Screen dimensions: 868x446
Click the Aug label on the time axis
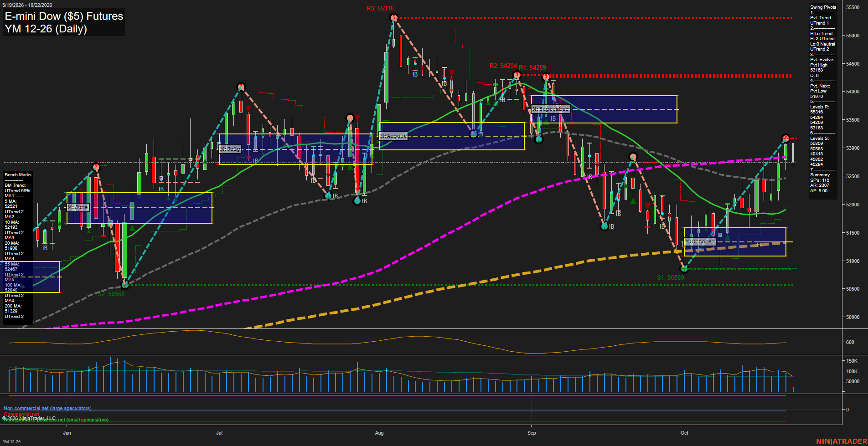coord(379,433)
